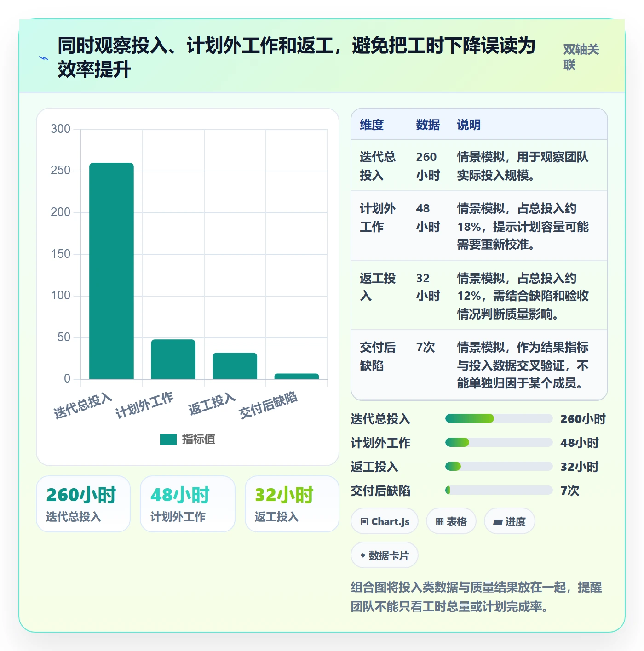
Task: Click the 说明 column header
Action: 469,125
